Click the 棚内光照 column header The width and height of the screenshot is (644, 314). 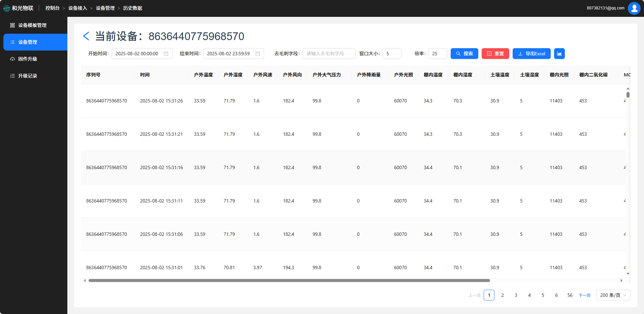point(559,75)
